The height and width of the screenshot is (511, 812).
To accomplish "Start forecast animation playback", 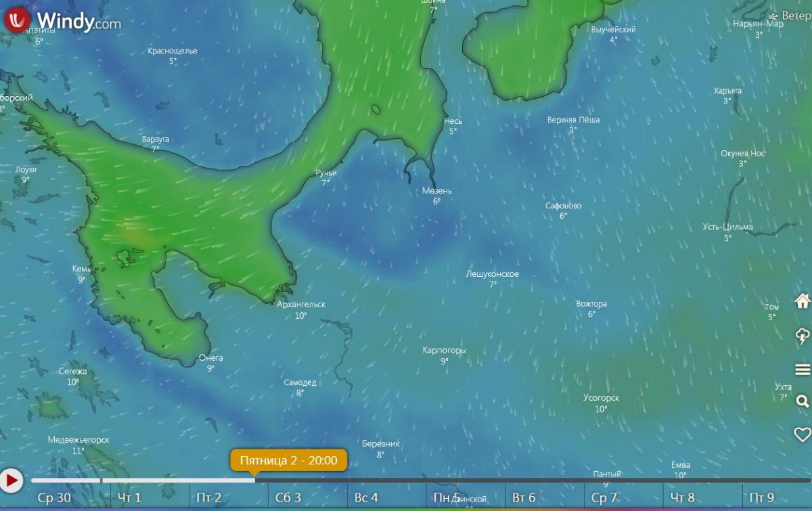I will pyautogui.click(x=12, y=481).
